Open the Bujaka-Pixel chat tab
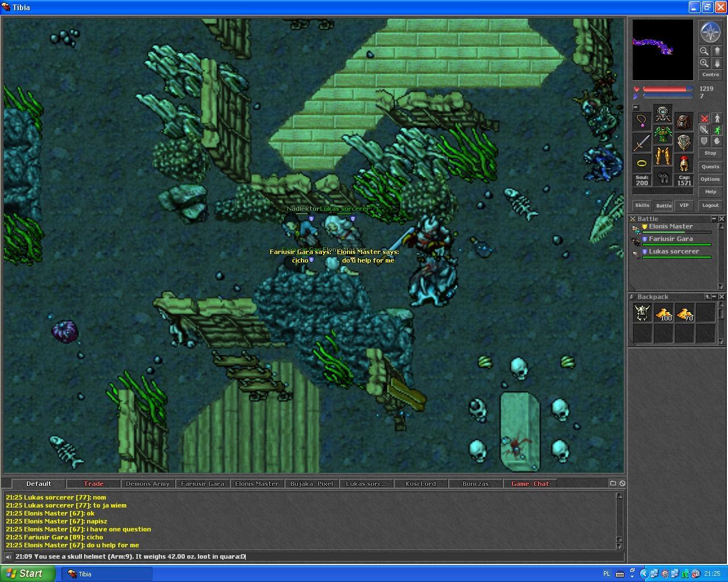 (x=312, y=484)
